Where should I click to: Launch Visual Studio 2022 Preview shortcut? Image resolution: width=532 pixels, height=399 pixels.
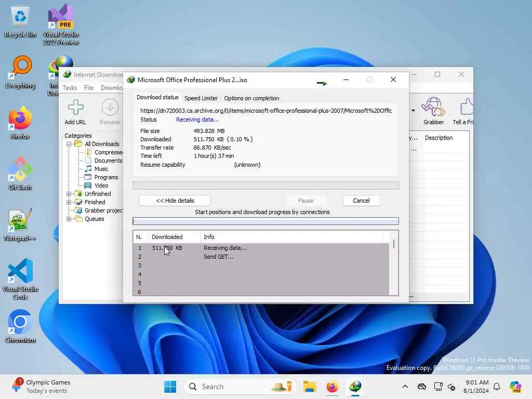61,24
